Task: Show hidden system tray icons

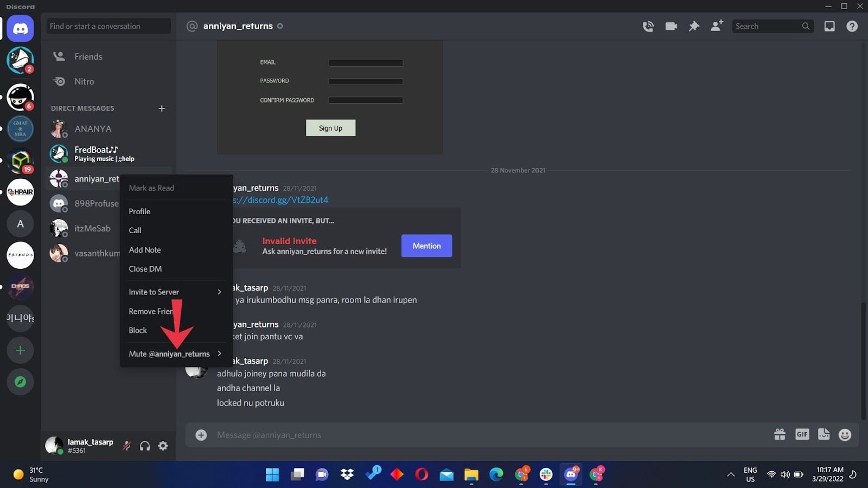Action: point(731,474)
